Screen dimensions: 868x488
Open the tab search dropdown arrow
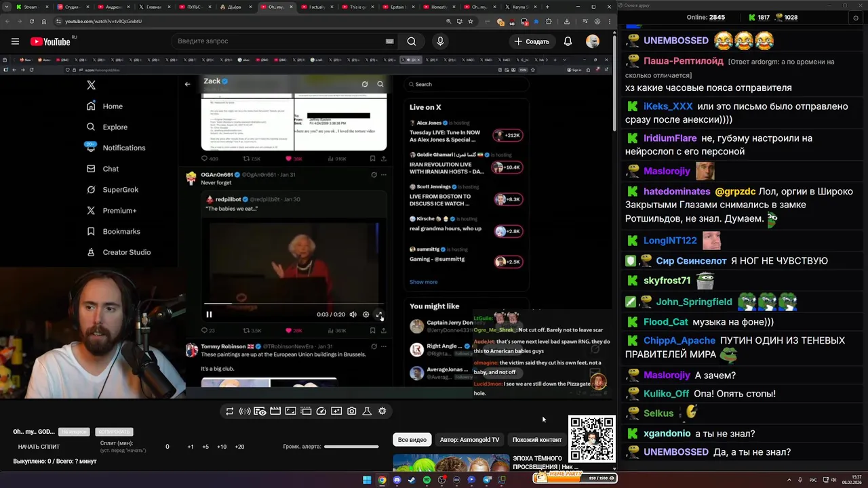pyautogui.click(x=6, y=7)
